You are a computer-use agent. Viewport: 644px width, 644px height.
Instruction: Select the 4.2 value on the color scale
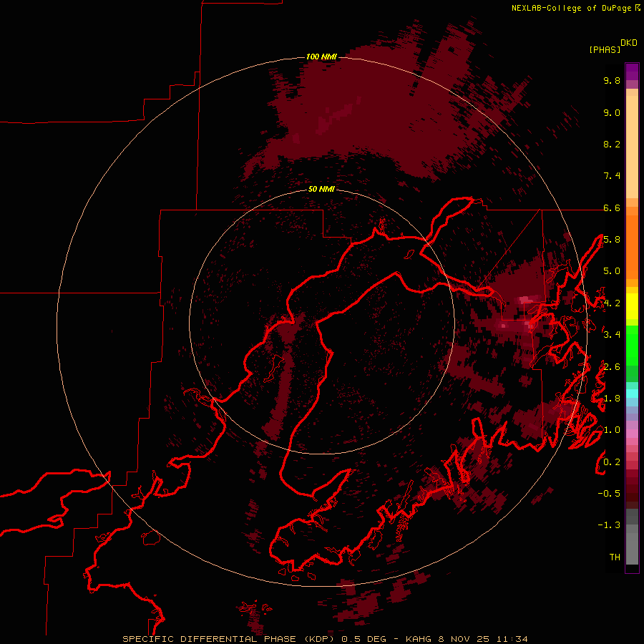612,303
